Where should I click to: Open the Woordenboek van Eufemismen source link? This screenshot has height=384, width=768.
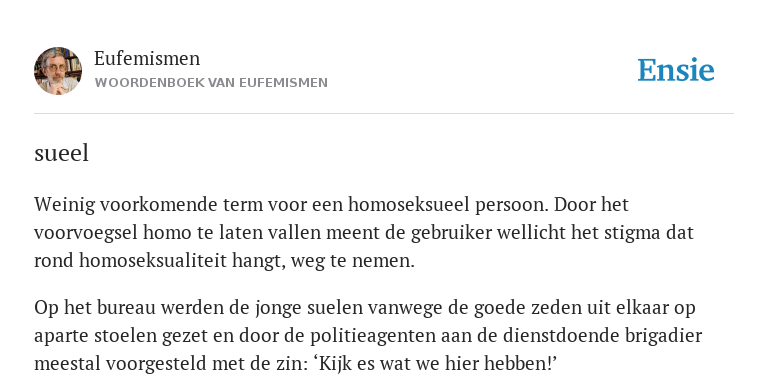[x=211, y=83]
